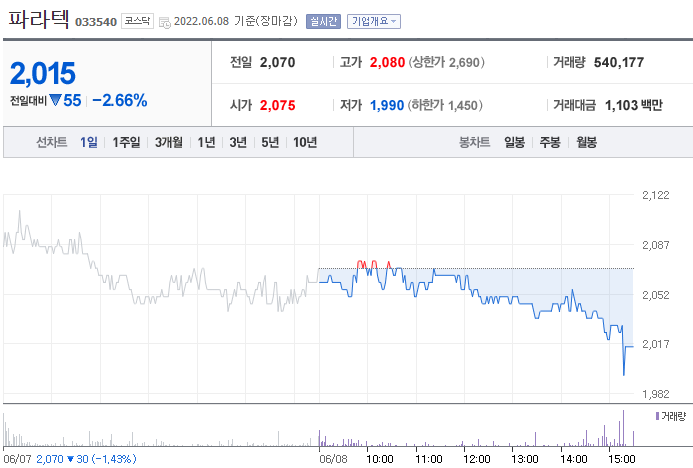Click the current price 2,015
The height and width of the screenshot is (468, 693).
(43, 73)
